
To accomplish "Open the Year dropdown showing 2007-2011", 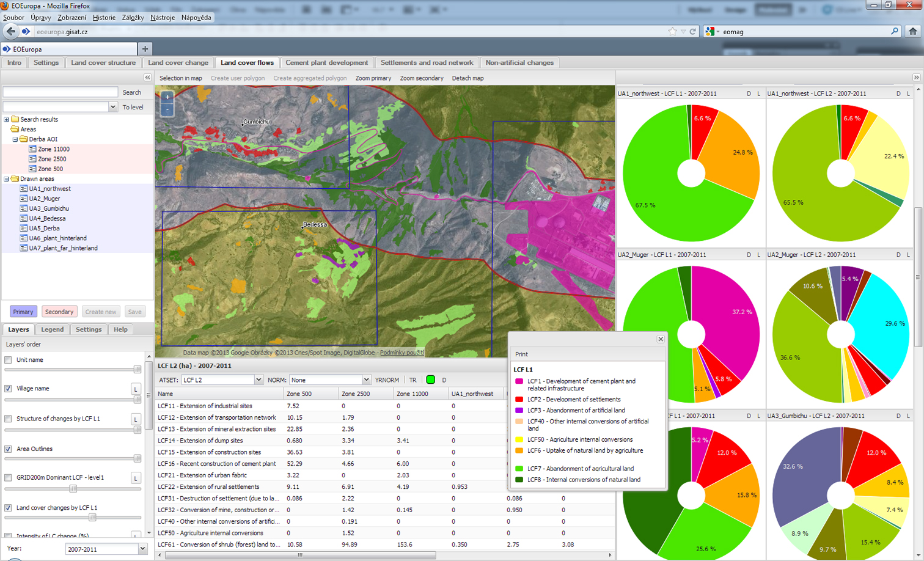I will pos(142,549).
